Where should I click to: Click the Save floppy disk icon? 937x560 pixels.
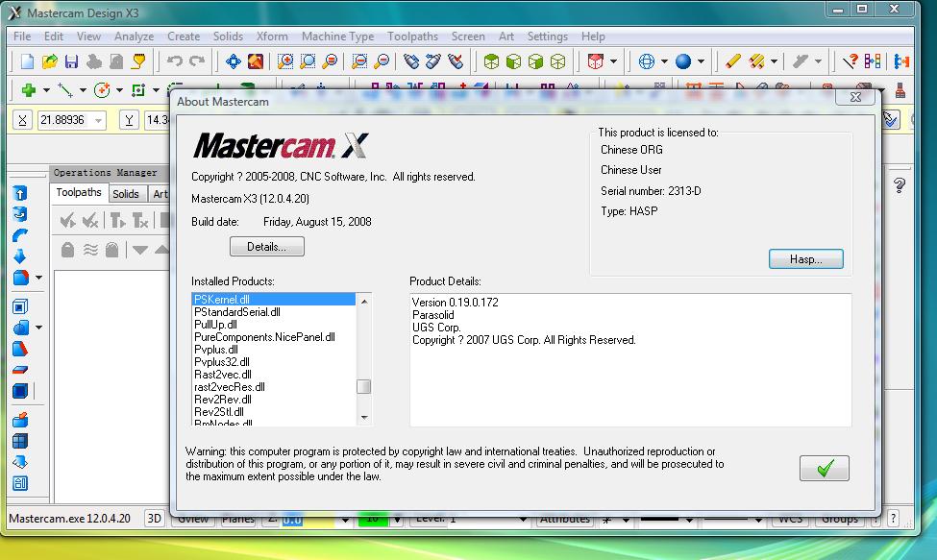click(72, 61)
